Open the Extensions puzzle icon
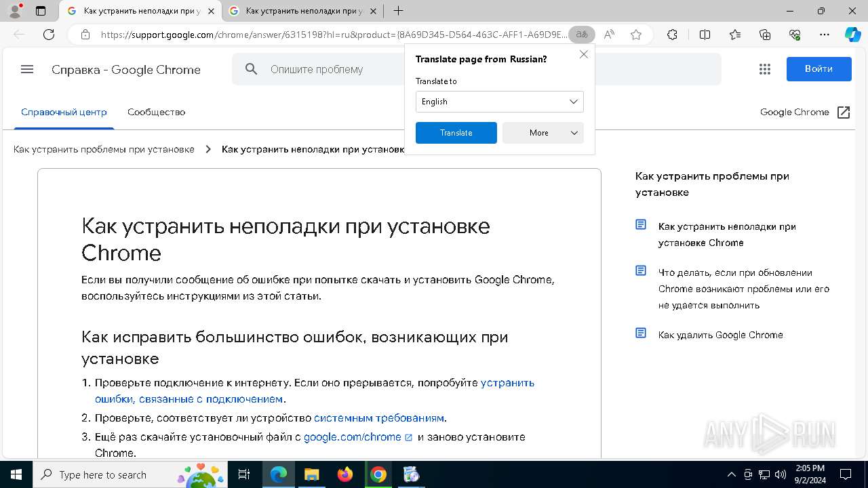868x488 pixels. pos(672,35)
